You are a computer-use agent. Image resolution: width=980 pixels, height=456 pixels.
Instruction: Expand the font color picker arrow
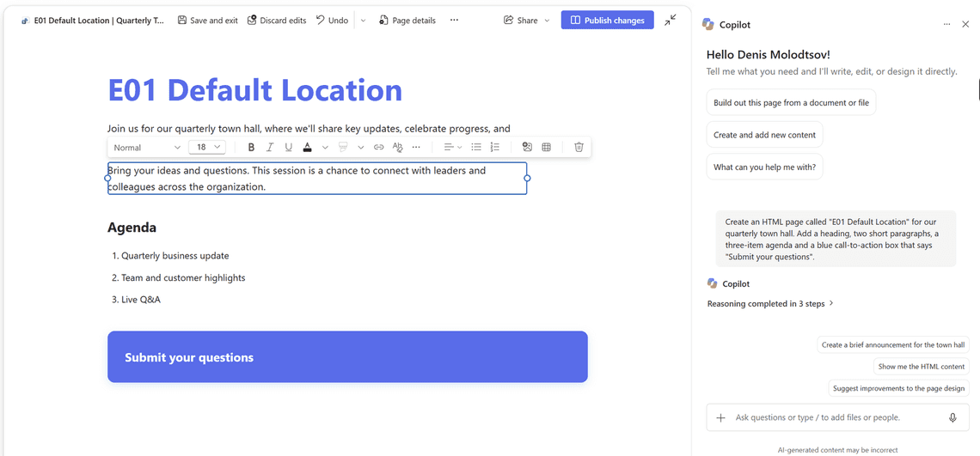(x=325, y=148)
